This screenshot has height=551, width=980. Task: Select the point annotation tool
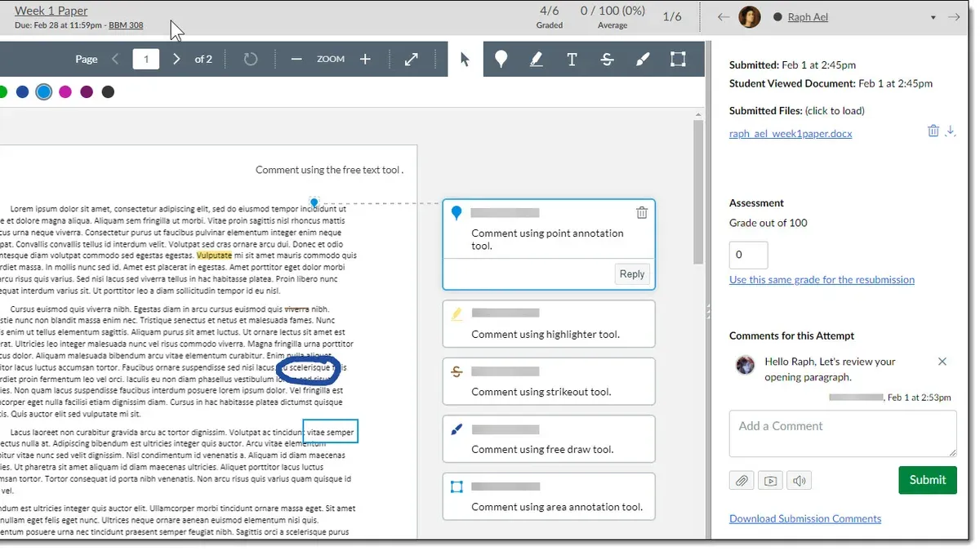pos(501,60)
